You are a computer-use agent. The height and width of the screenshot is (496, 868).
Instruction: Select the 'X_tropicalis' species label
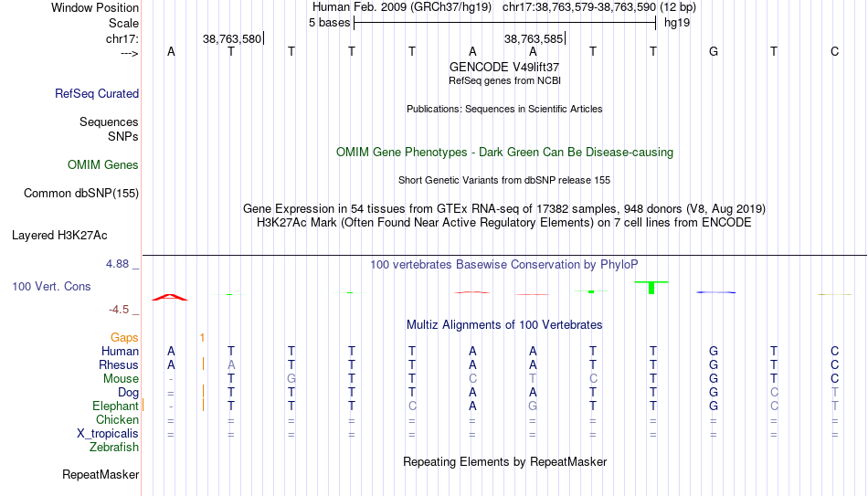click(108, 434)
